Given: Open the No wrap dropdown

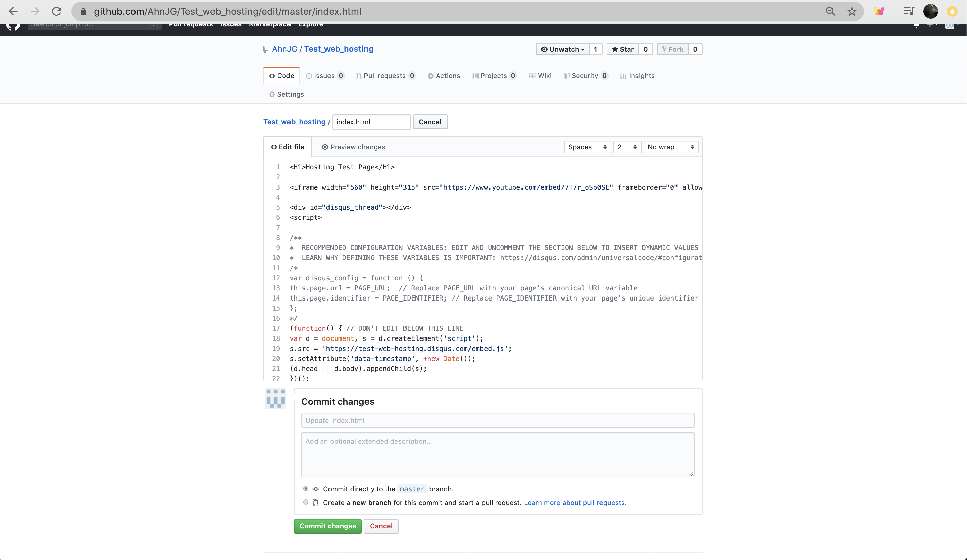Looking at the screenshot, I should click(670, 147).
